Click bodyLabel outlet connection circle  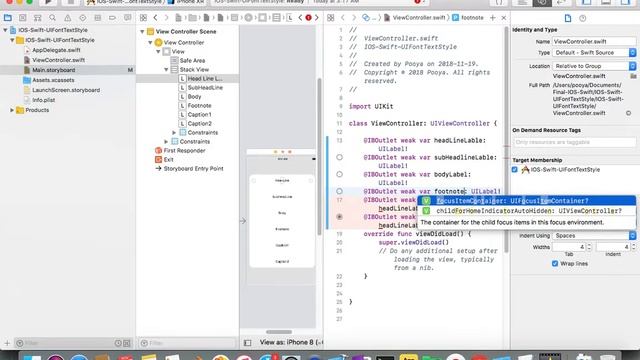coord(340,174)
